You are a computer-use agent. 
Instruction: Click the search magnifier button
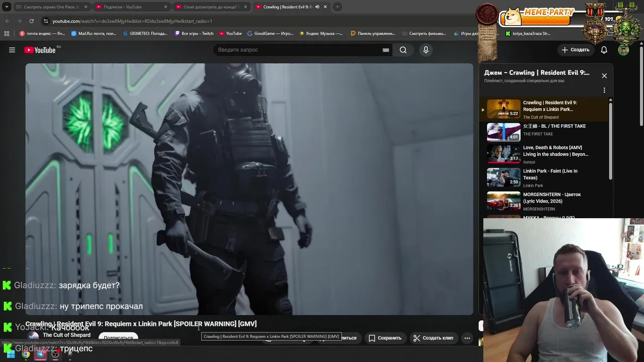coord(403,50)
